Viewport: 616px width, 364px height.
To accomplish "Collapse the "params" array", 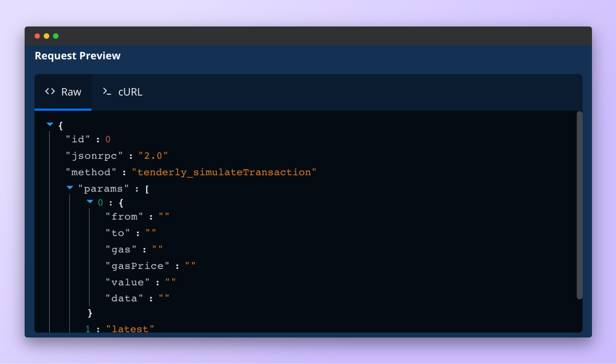I will pyautogui.click(x=70, y=188).
